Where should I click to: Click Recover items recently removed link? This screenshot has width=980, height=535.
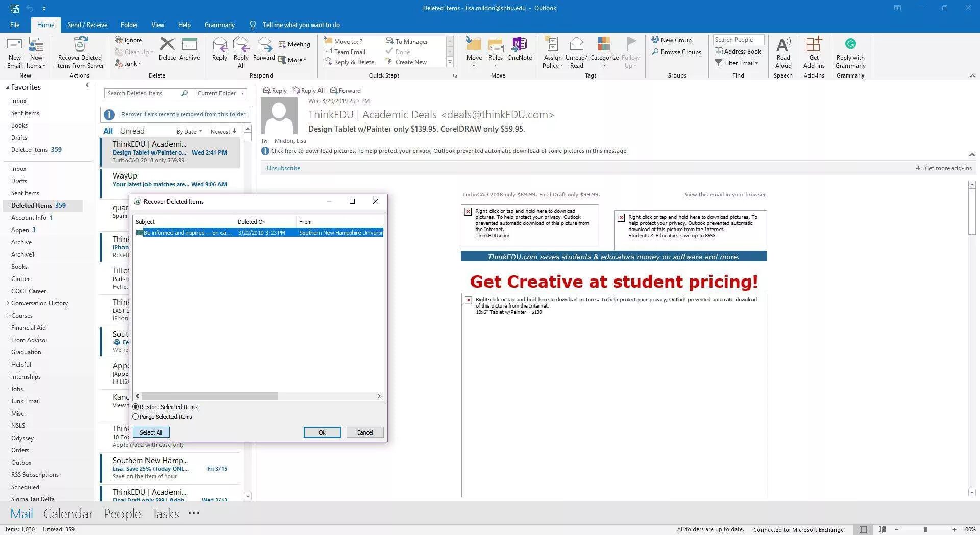[183, 114]
